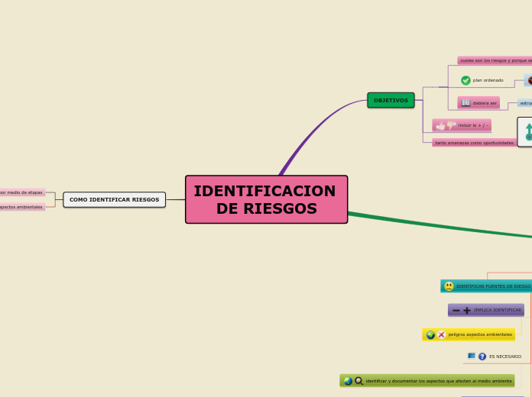Image resolution: width=532 pixels, height=397 pixels.
Task: Click the globe icon on peligros aspectos ambientales
Action: (x=430, y=334)
